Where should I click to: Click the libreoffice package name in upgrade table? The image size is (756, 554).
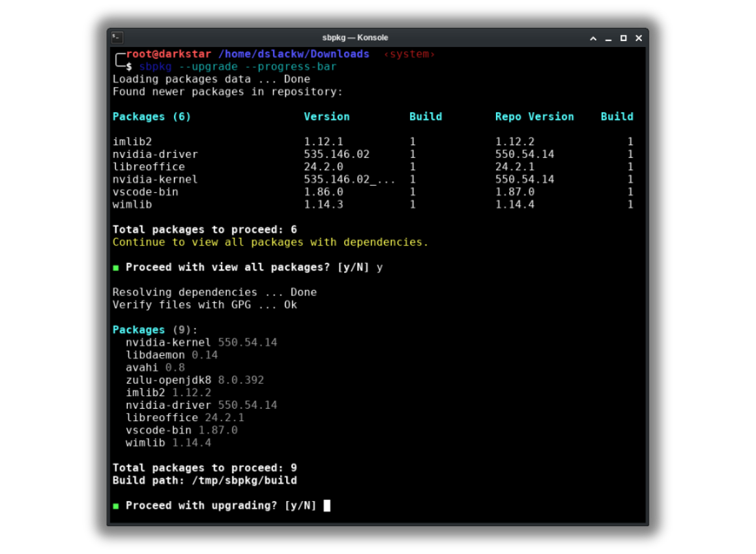[149, 167]
